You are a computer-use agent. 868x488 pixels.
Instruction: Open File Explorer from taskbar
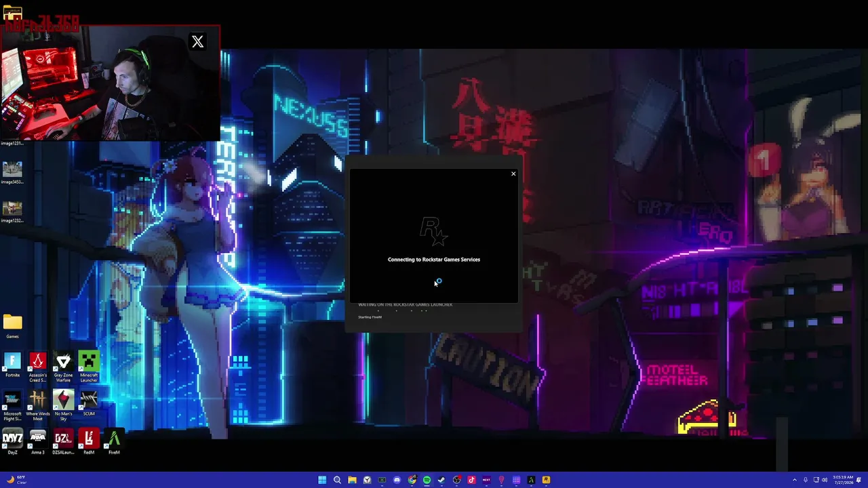point(352,480)
